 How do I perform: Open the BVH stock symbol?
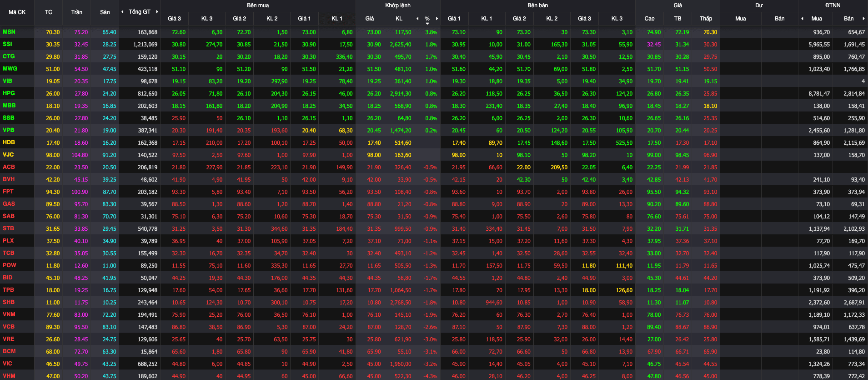tap(9, 179)
